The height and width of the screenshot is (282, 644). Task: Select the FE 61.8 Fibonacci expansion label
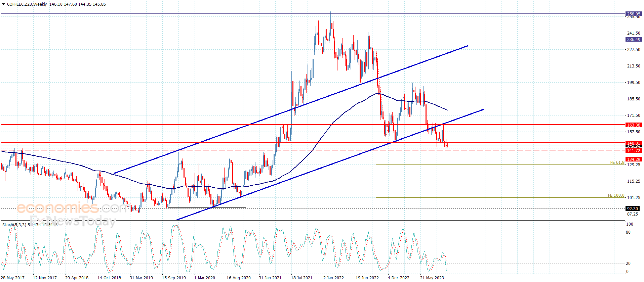pos(617,162)
